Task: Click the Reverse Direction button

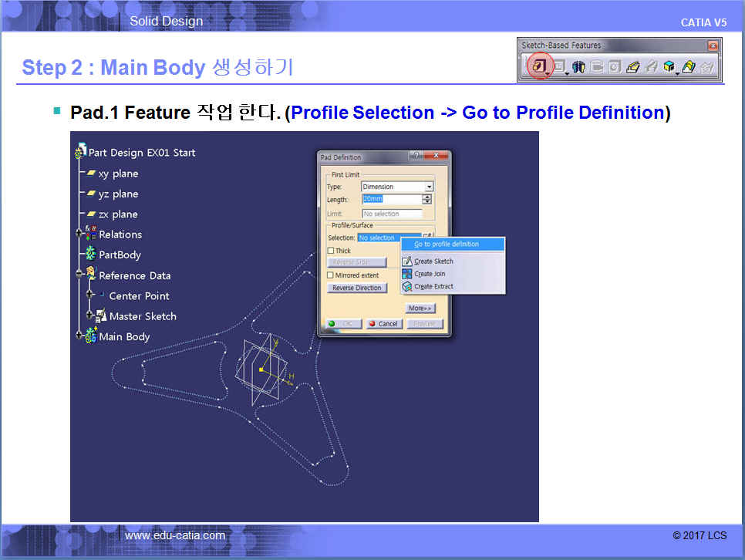Action: tap(356, 288)
